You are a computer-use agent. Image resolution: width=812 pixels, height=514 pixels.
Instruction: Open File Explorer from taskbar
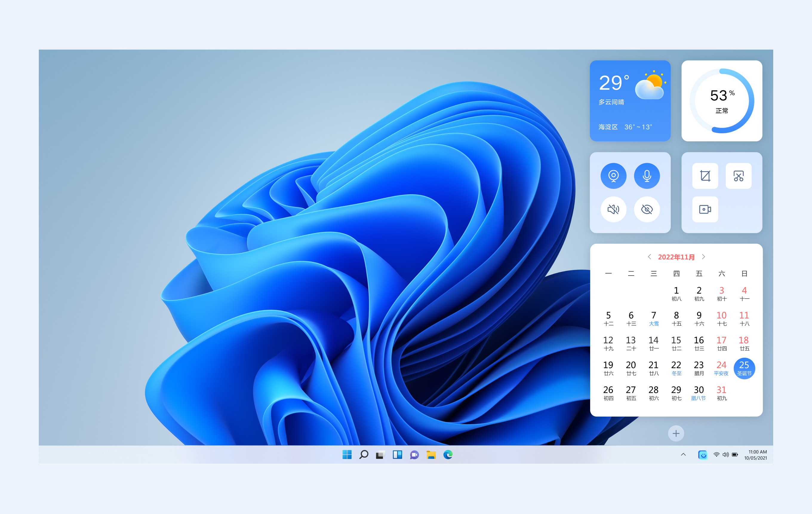click(x=431, y=455)
